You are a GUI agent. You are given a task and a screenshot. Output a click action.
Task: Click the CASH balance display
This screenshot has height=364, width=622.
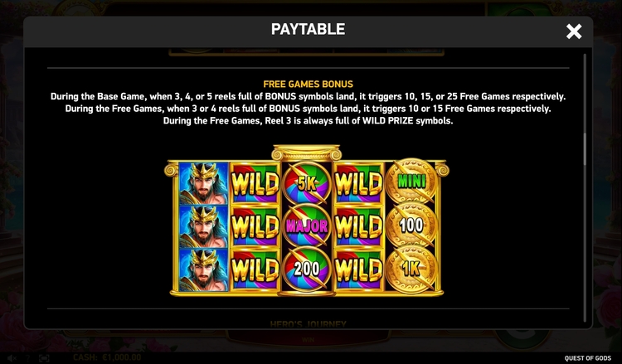pyautogui.click(x=107, y=357)
